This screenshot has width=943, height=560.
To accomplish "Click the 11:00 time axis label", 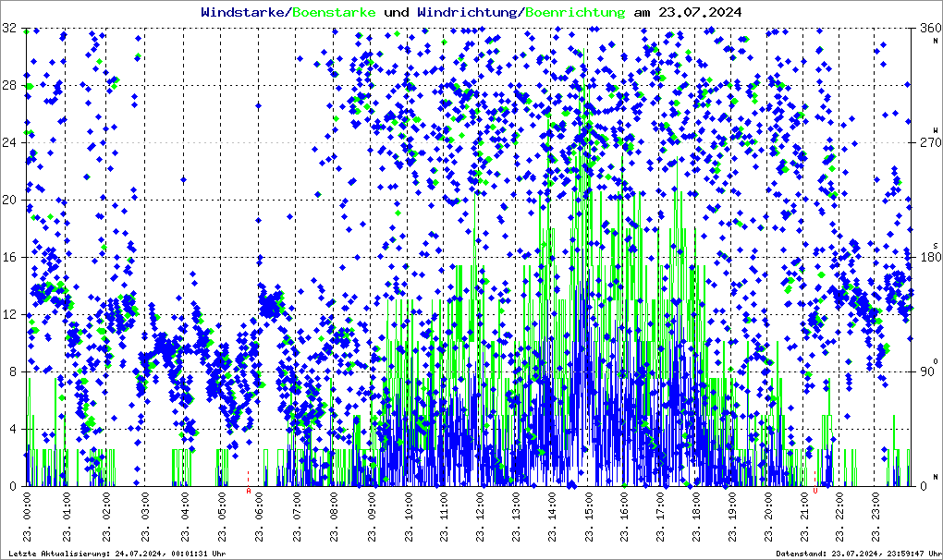I will click(444, 517).
